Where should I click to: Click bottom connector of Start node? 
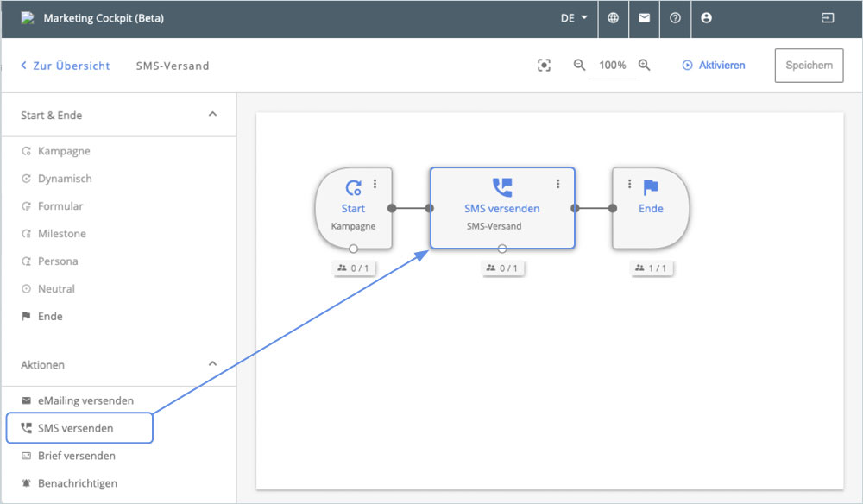tap(353, 249)
